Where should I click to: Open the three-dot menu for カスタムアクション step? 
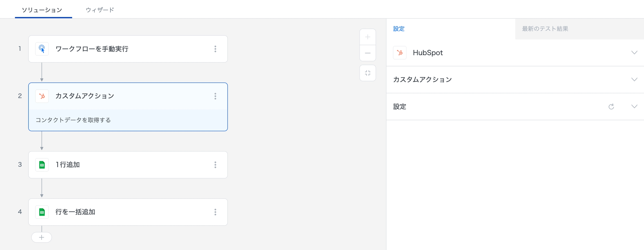click(x=215, y=96)
